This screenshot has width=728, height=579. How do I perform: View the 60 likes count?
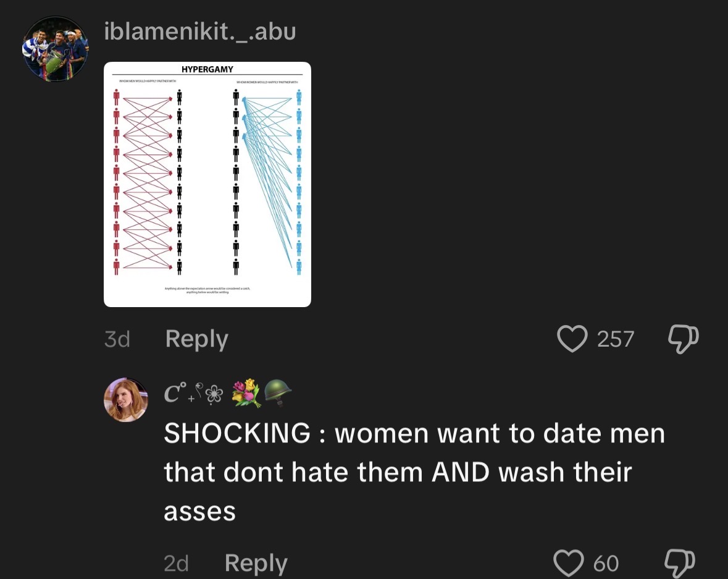pyautogui.click(x=606, y=563)
